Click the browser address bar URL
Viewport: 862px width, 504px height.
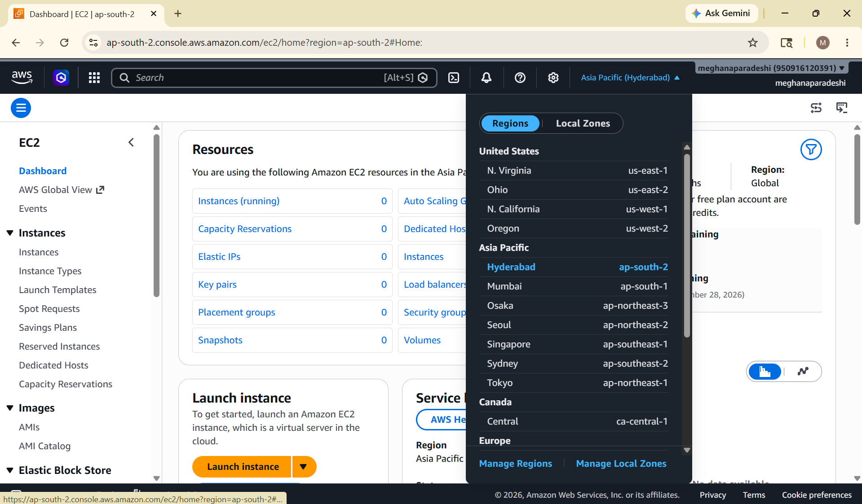[x=264, y=43]
